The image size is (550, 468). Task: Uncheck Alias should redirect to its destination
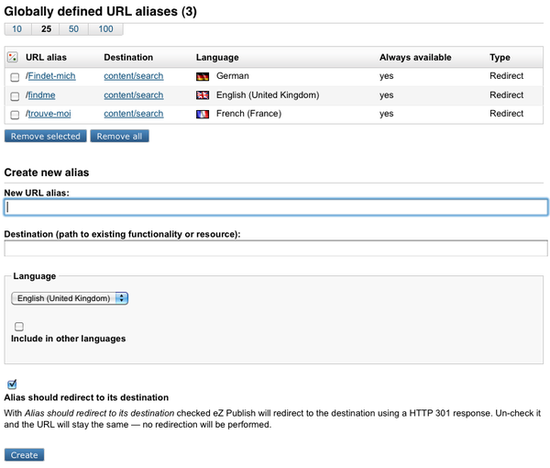click(x=12, y=385)
